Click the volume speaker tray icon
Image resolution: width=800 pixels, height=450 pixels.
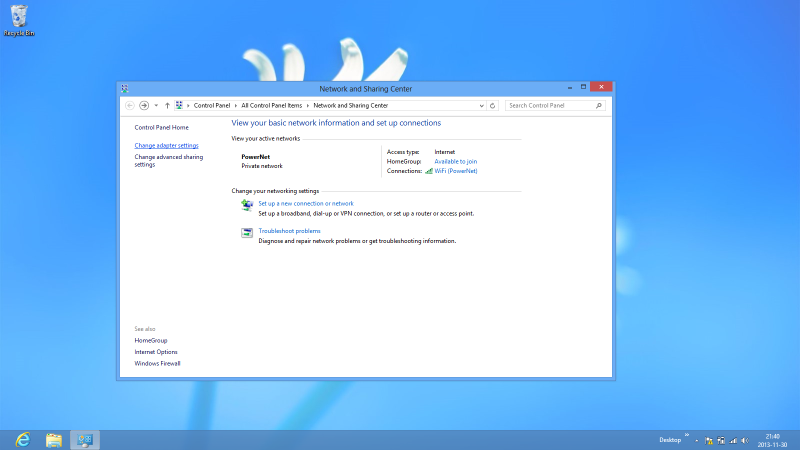pos(744,440)
